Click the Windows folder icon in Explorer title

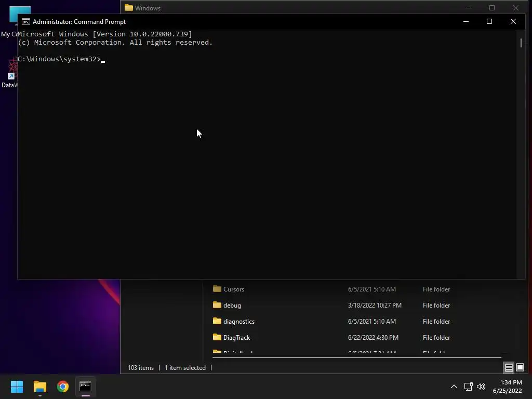pos(129,8)
